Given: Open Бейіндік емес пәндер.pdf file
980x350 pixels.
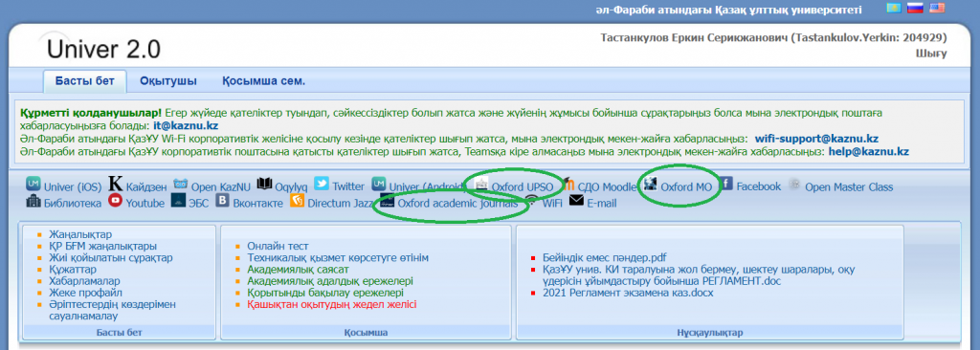Looking at the screenshot, I should 605,257.
